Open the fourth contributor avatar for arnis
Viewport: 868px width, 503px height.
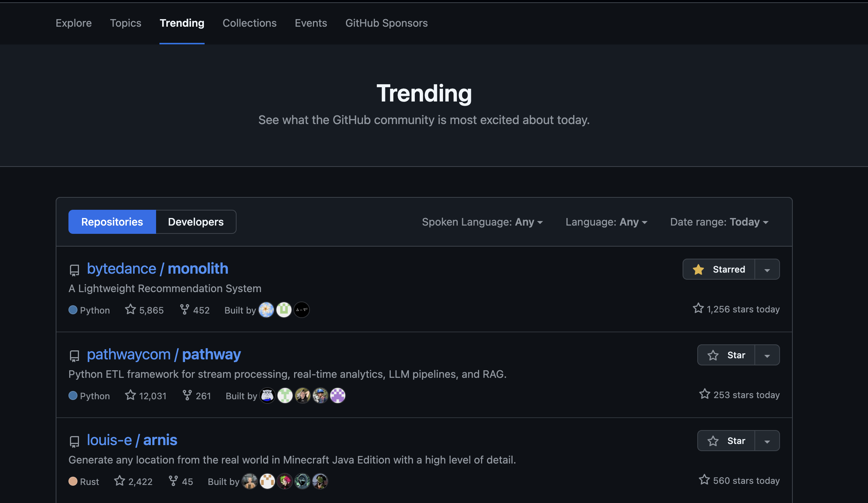[x=302, y=481]
